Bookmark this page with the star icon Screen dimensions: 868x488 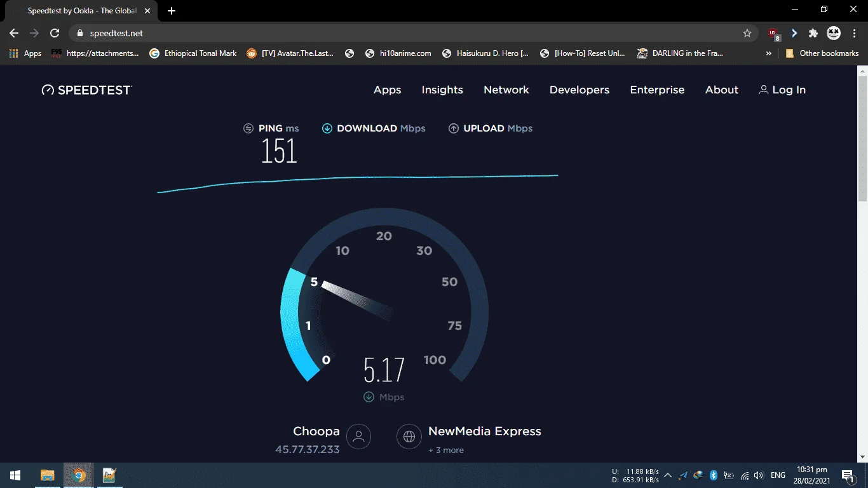(747, 33)
